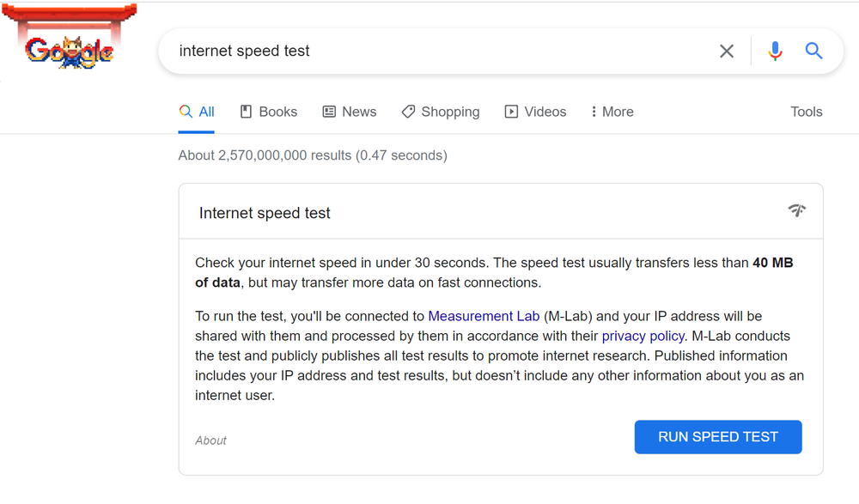The width and height of the screenshot is (859, 504).
Task: Click the About 2,570,000,000 results text
Action: pyautogui.click(x=312, y=155)
